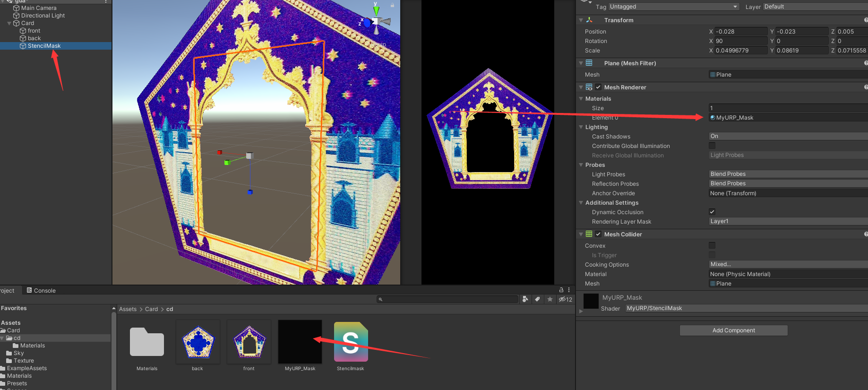Click the StencilMask cube icon in hierarchy

[x=23, y=46]
